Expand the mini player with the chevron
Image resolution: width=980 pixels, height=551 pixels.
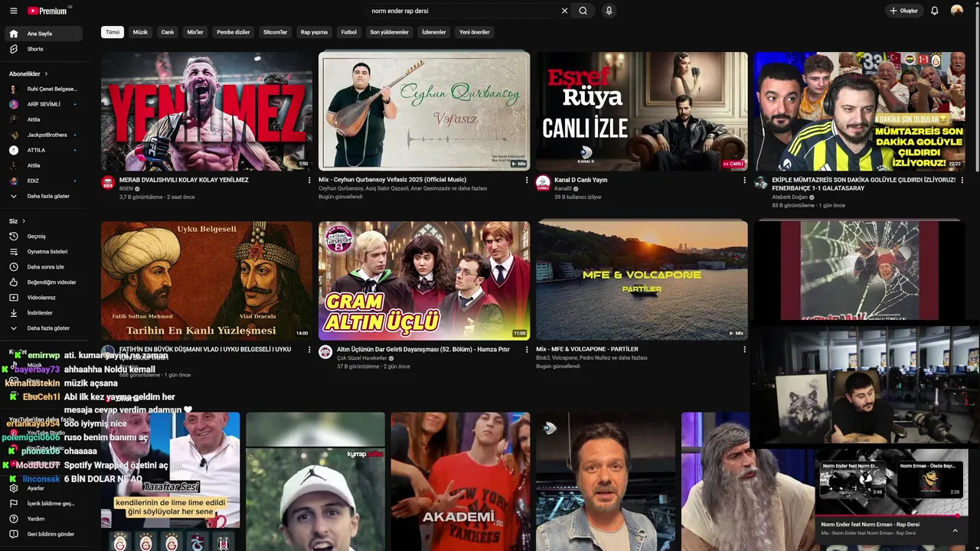point(955,530)
